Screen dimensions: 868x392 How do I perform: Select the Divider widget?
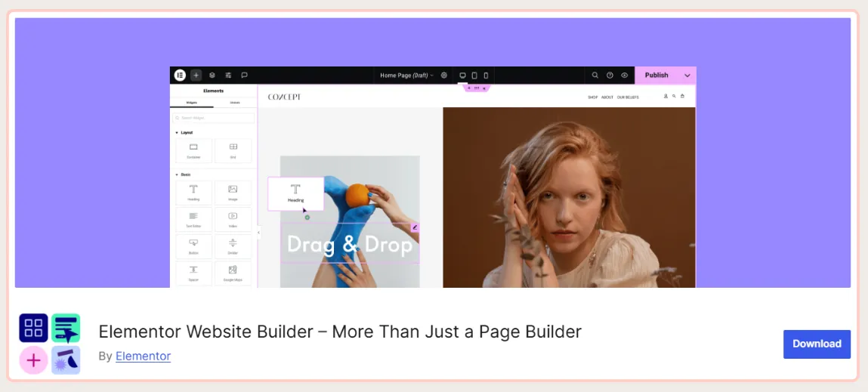[233, 246]
